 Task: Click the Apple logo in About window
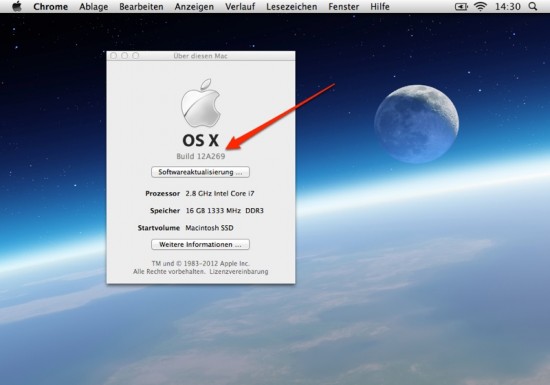point(201,103)
